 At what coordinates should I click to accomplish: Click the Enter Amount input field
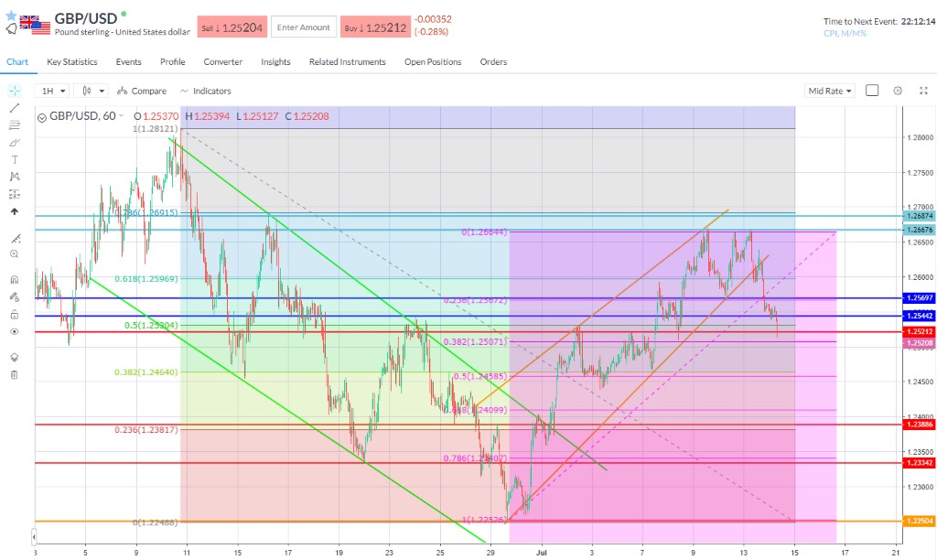pyautogui.click(x=304, y=27)
